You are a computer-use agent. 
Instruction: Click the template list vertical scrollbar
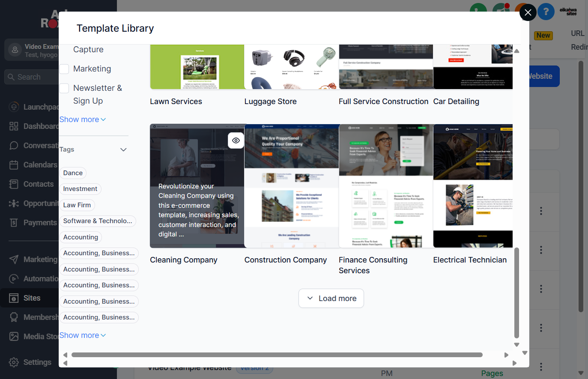516,293
